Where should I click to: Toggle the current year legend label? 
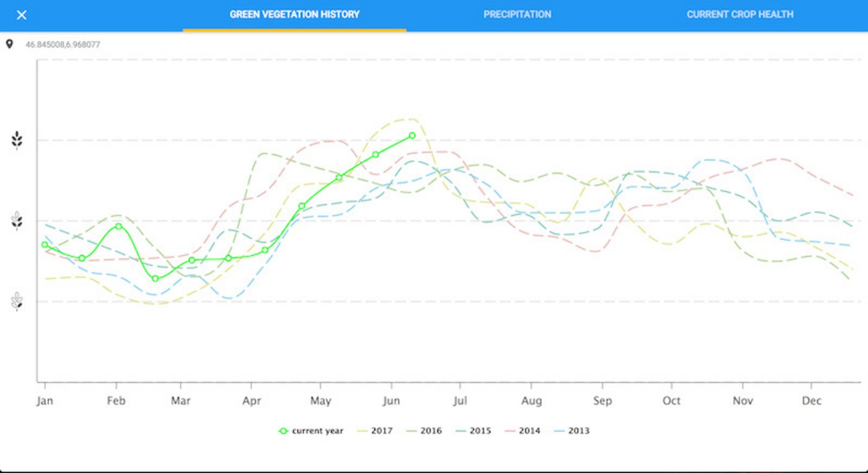point(317,431)
